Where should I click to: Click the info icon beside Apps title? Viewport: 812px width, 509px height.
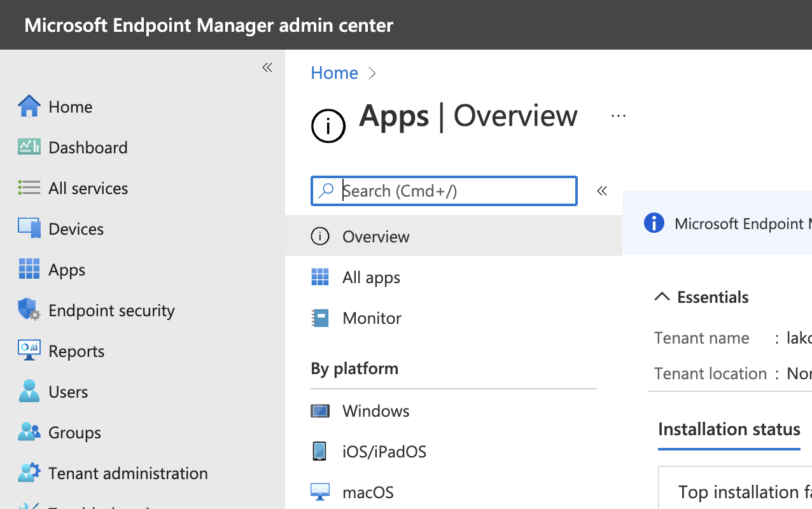pos(328,125)
